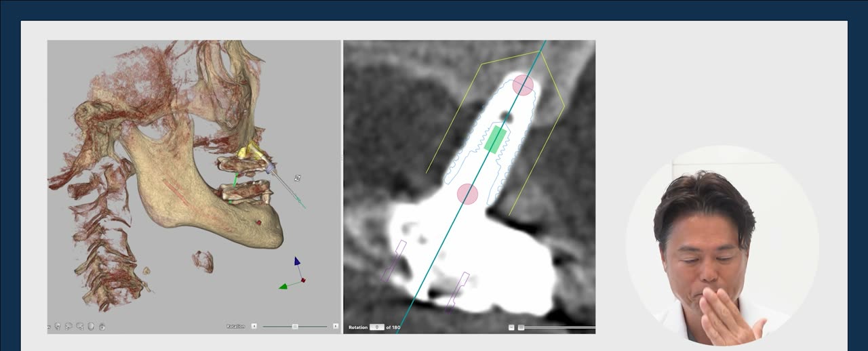This screenshot has width=868, height=351.
Task: Select the back-of-head view icon
Action: (x=91, y=326)
